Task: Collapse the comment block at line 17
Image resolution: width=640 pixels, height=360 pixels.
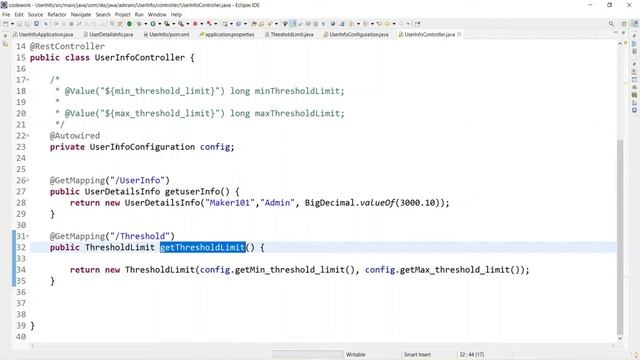Action: 28,80
